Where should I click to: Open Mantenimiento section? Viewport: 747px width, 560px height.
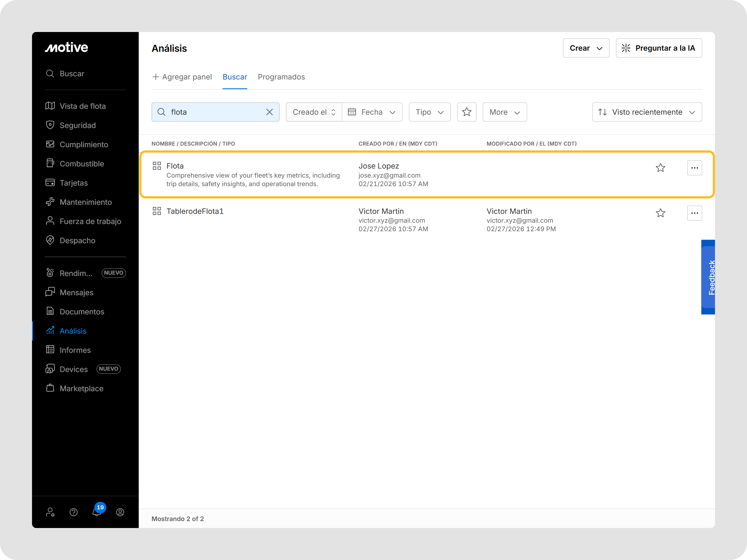[85, 202]
